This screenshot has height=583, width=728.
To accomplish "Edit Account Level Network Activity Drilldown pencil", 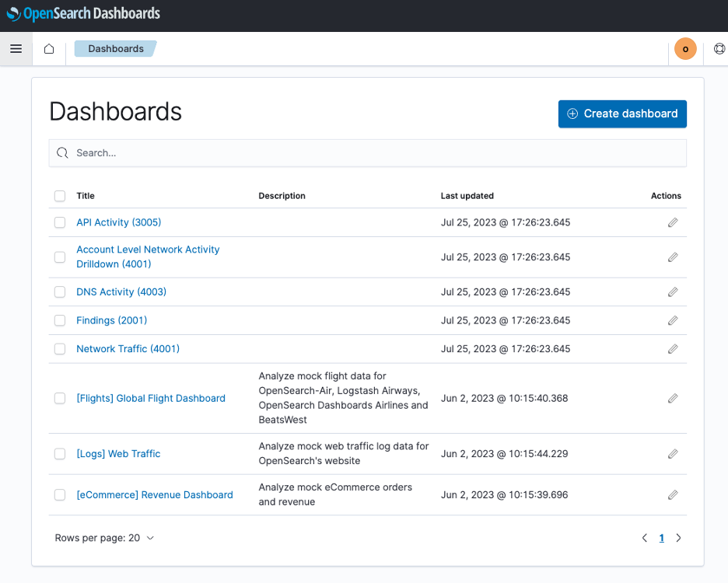I will tap(673, 257).
